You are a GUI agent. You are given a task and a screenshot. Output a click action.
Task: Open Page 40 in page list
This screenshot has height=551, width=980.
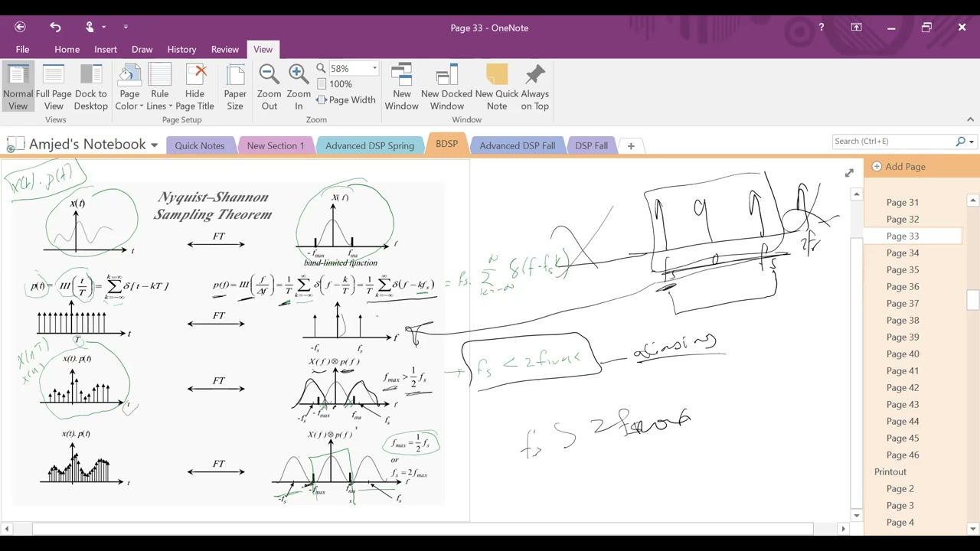point(902,354)
